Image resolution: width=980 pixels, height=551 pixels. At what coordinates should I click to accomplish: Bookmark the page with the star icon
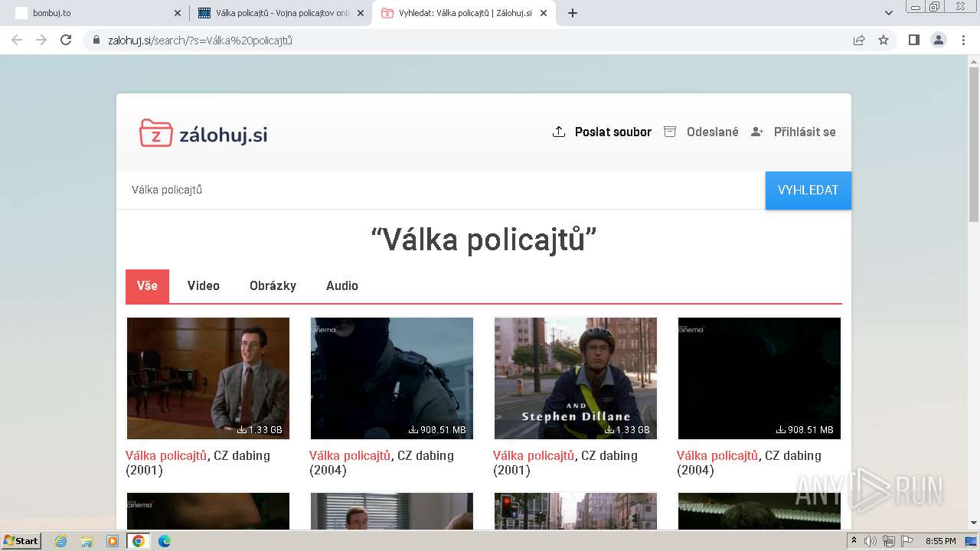[x=884, y=40]
